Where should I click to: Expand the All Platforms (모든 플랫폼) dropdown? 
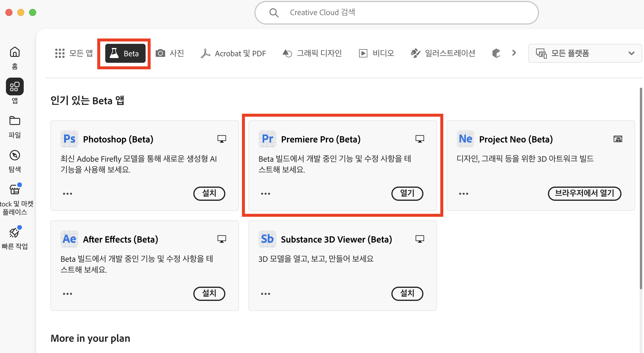coord(585,53)
